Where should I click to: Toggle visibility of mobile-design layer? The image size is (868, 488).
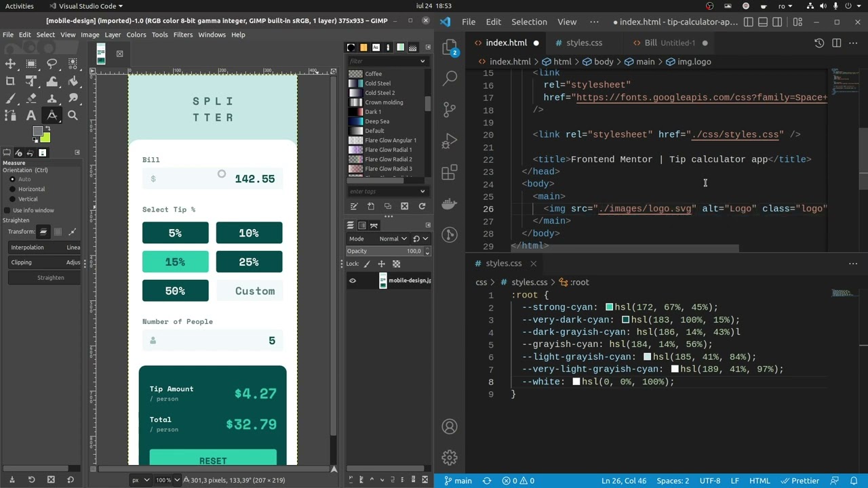tap(353, 281)
